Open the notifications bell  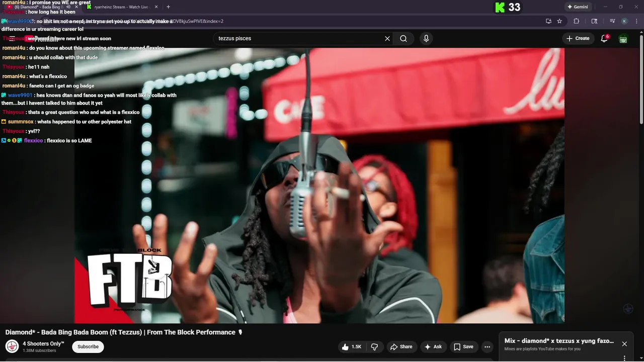(x=604, y=38)
